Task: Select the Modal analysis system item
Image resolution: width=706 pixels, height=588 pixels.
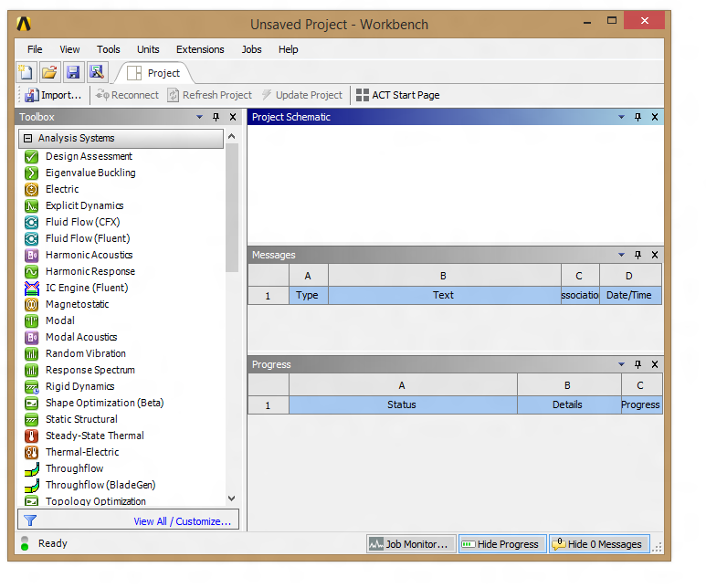Action: [x=60, y=320]
